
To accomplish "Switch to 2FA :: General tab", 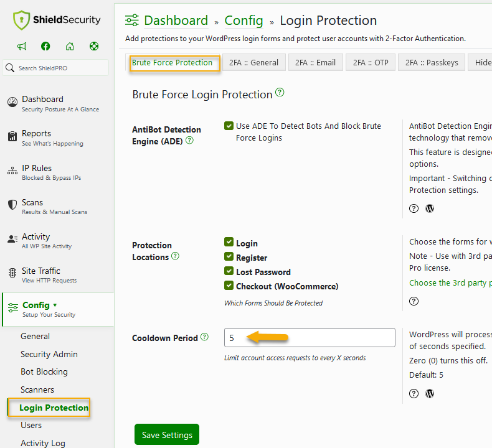I will tap(253, 63).
